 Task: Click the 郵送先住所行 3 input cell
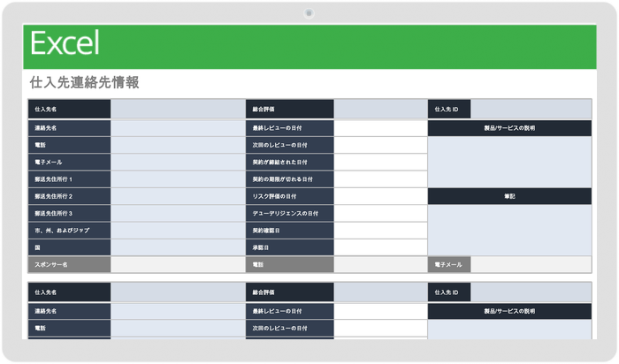[178, 213]
